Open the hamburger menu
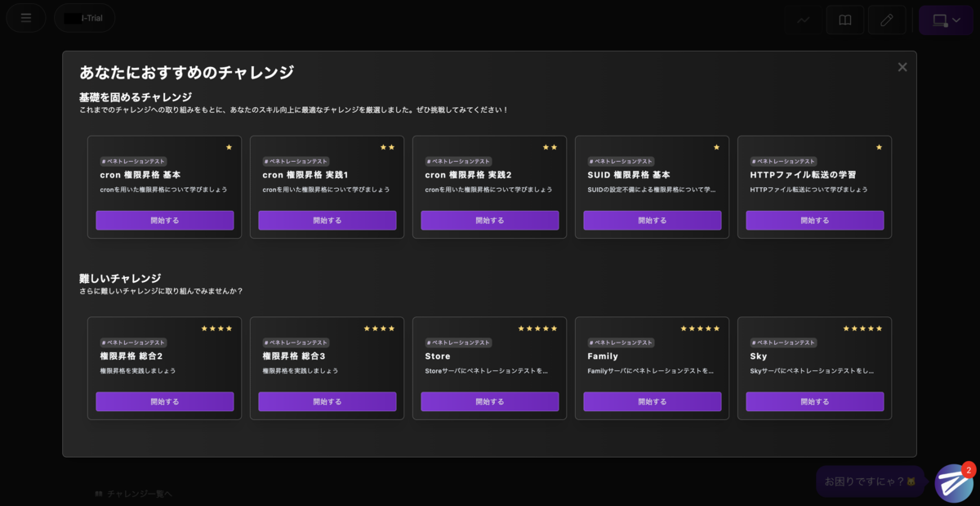This screenshot has width=980, height=506. pos(25,17)
